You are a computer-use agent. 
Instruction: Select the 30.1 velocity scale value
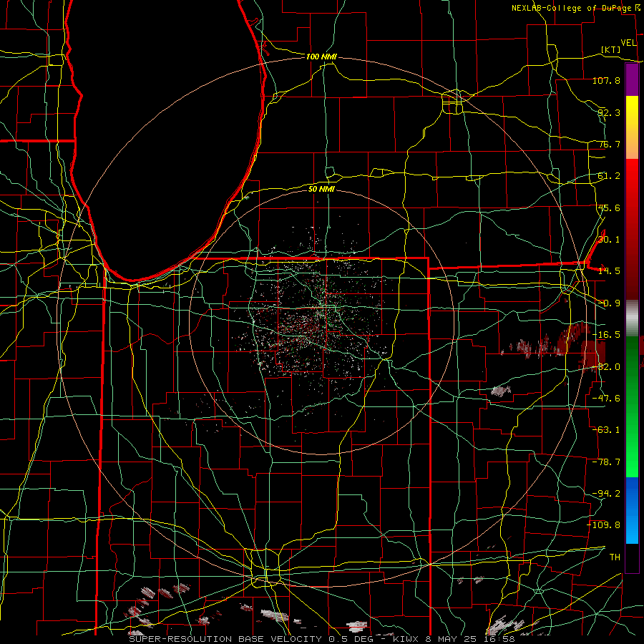click(609, 240)
